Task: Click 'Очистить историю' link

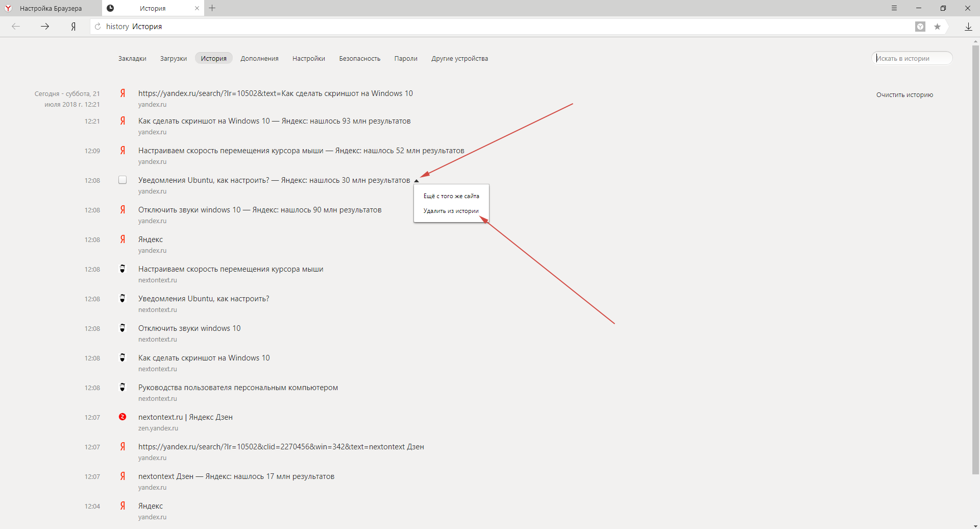Action: 904,94
